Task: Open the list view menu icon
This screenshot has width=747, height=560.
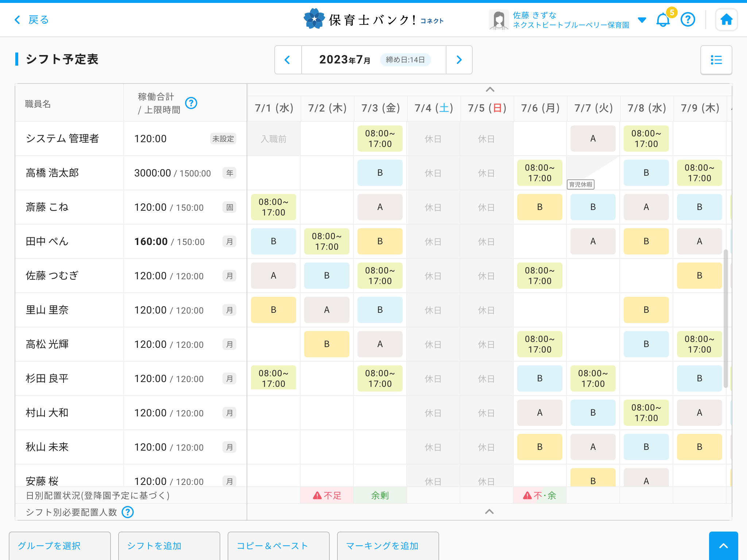Action: click(716, 60)
